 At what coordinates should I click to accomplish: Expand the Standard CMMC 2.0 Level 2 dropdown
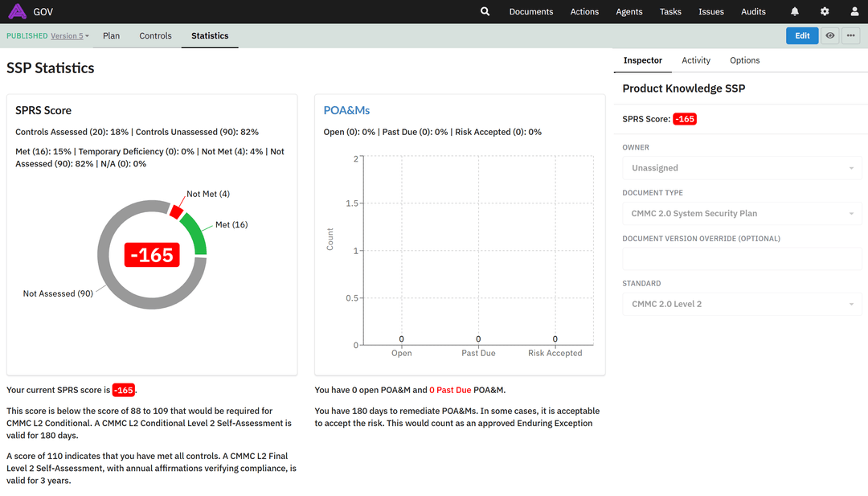click(742, 304)
